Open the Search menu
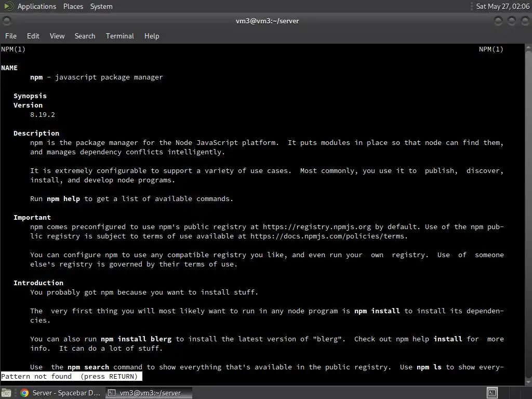532x399 pixels. point(85,36)
